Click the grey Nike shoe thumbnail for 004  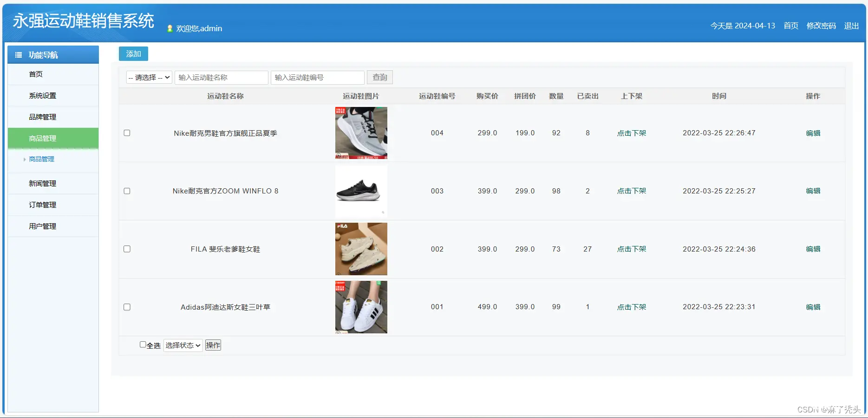pyautogui.click(x=361, y=133)
